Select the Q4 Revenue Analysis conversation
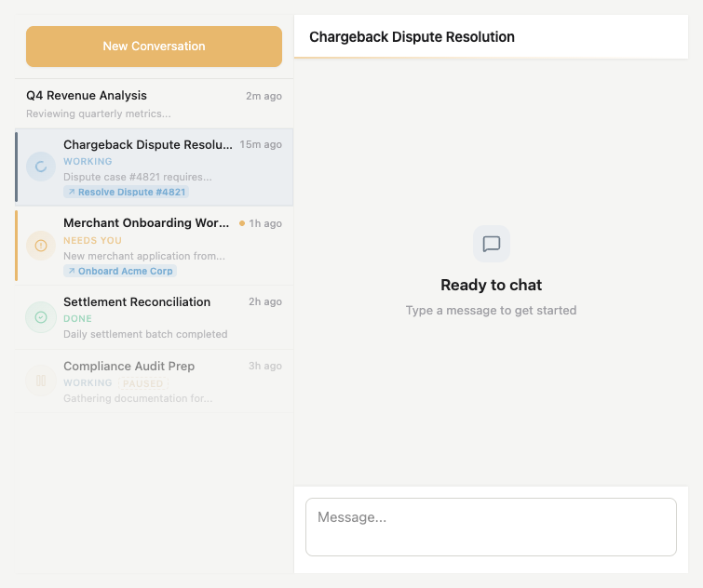This screenshot has width=703, height=588. [87, 96]
